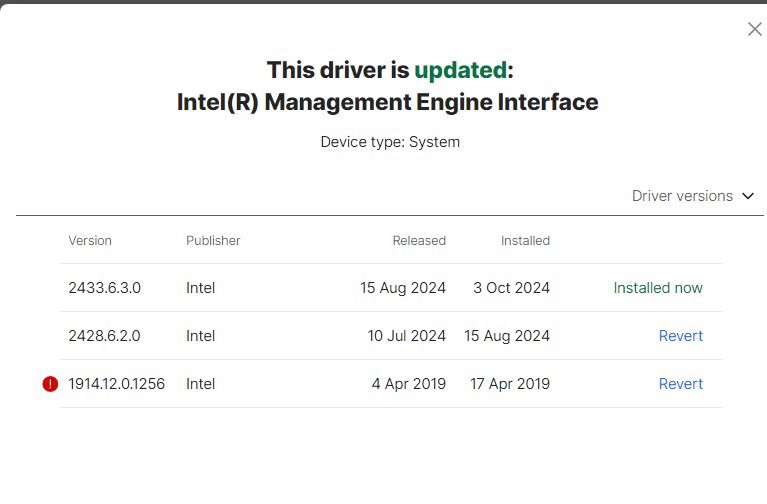
Task: Select version number 1914.12.0.1256
Action: pos(116,384)
